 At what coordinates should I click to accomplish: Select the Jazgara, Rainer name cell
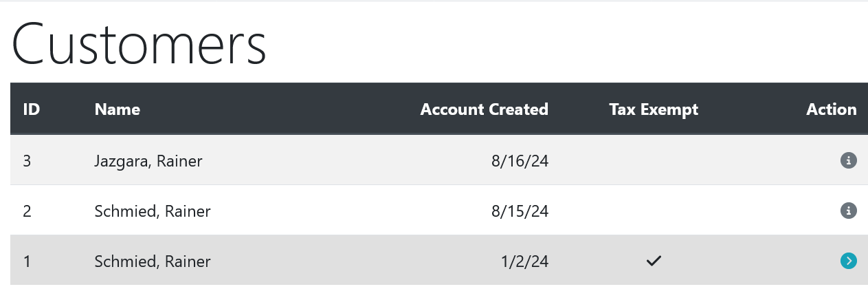pos(148,161)
